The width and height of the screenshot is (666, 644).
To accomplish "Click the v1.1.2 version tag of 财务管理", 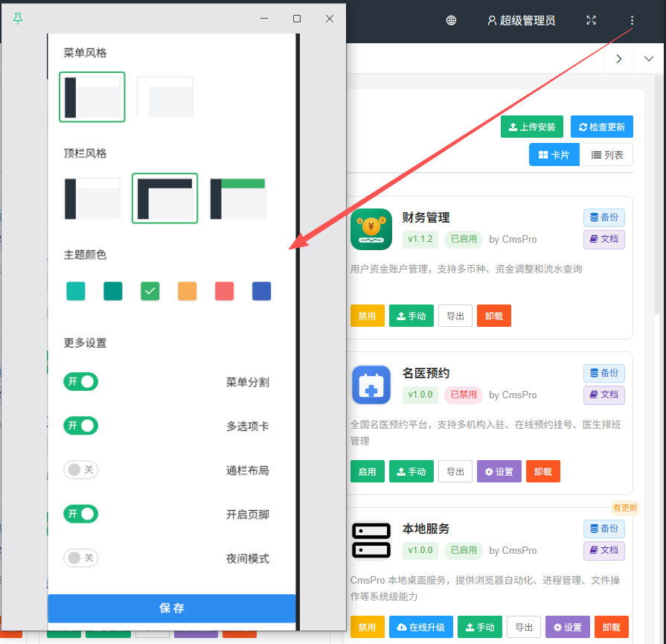I will [x=420, y=239].
